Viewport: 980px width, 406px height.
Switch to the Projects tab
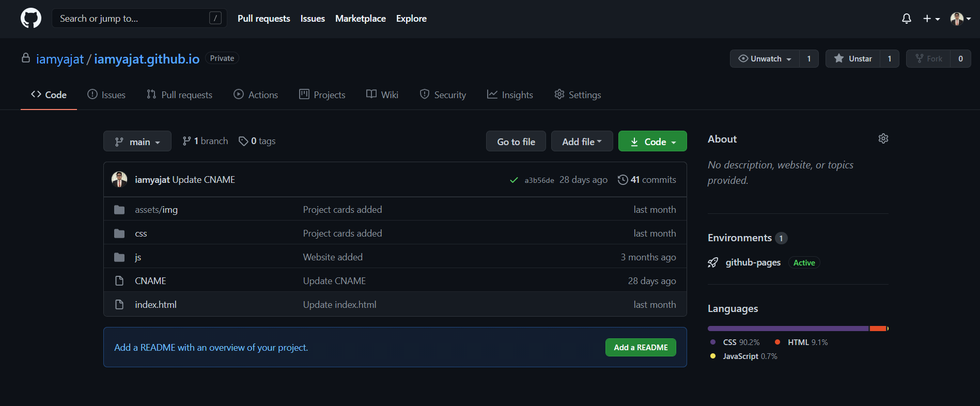tap(322, 95)
